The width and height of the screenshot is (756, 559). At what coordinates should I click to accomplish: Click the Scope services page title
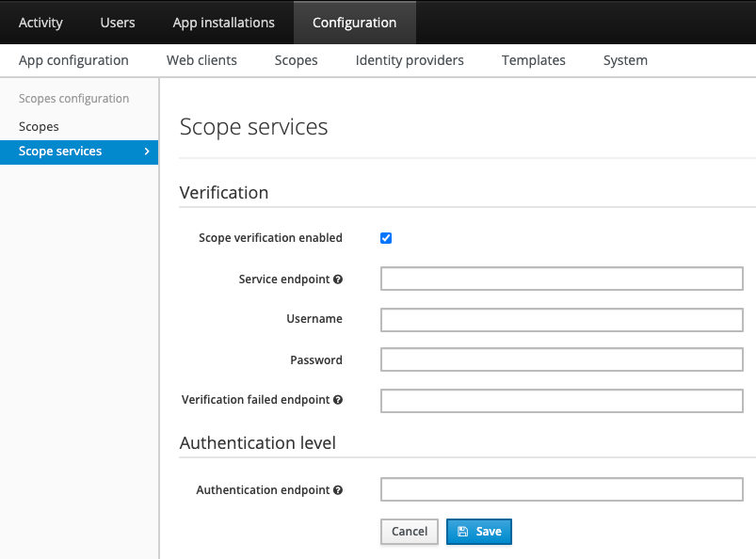253,127
